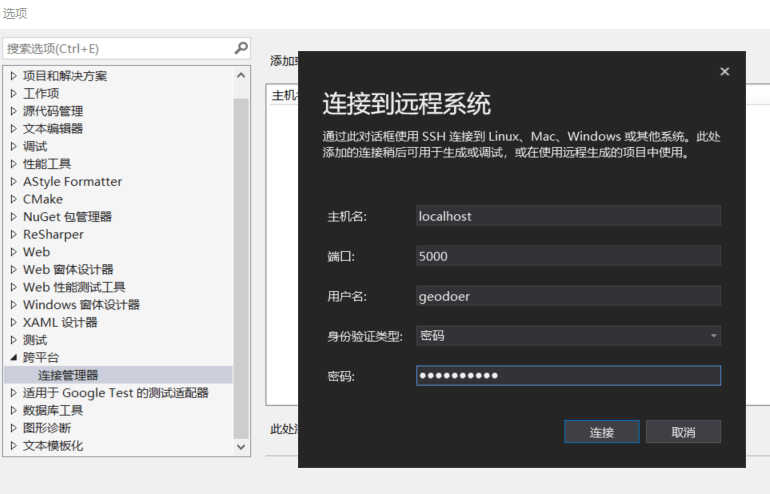Screen dimensions: 770x494
Task: Click the 密码 password field
Action: [568, 376]
